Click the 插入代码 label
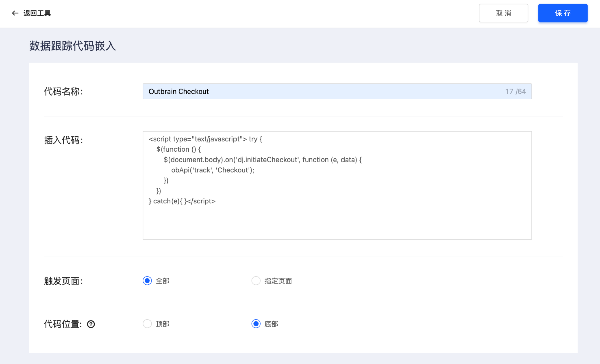 click(64, 140)
